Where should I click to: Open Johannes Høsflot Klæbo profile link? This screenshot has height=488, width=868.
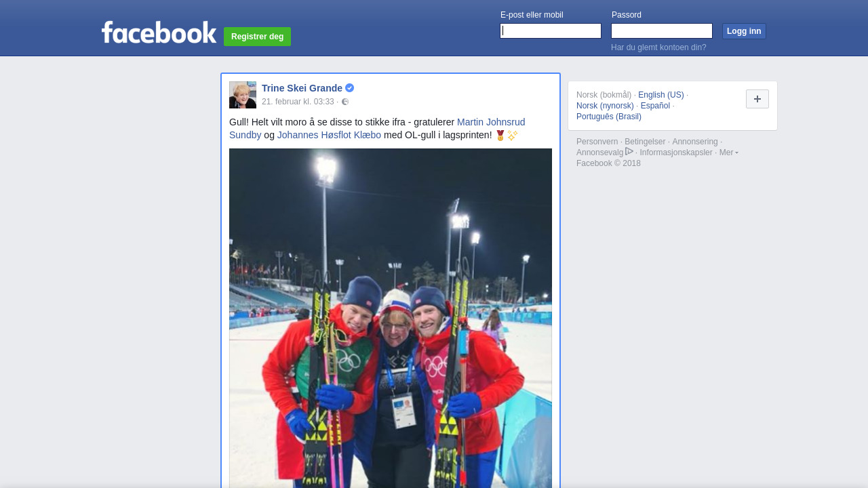(329, 135)
